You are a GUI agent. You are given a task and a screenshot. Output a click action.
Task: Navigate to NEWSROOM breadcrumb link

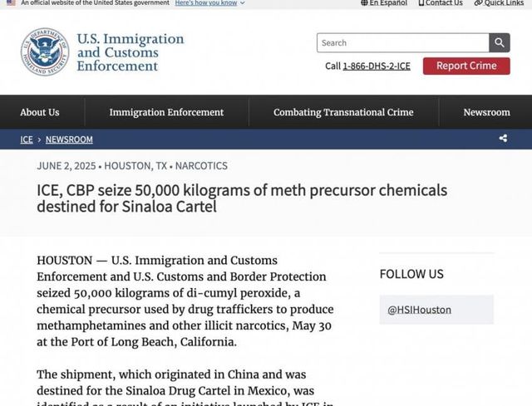click(x=69, y=139)
